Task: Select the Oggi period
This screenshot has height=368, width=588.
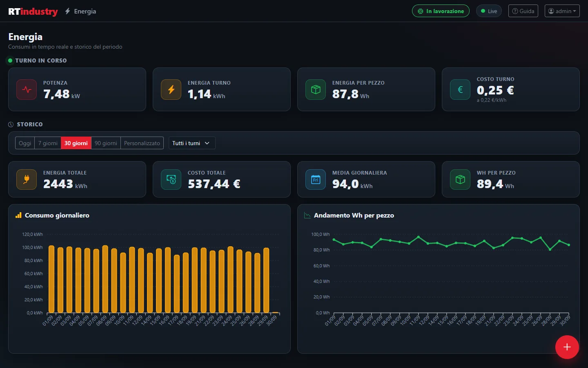Action: click(25, 143)
